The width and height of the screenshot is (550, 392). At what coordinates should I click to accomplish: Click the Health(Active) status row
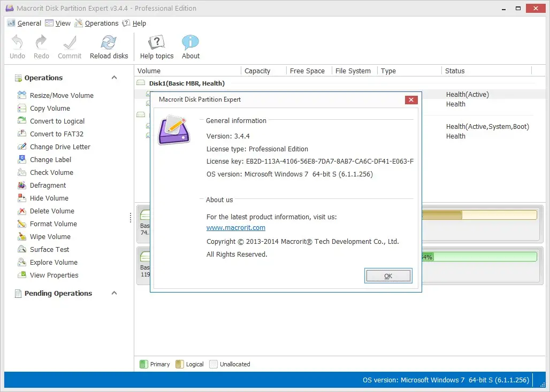click(467, 94)
